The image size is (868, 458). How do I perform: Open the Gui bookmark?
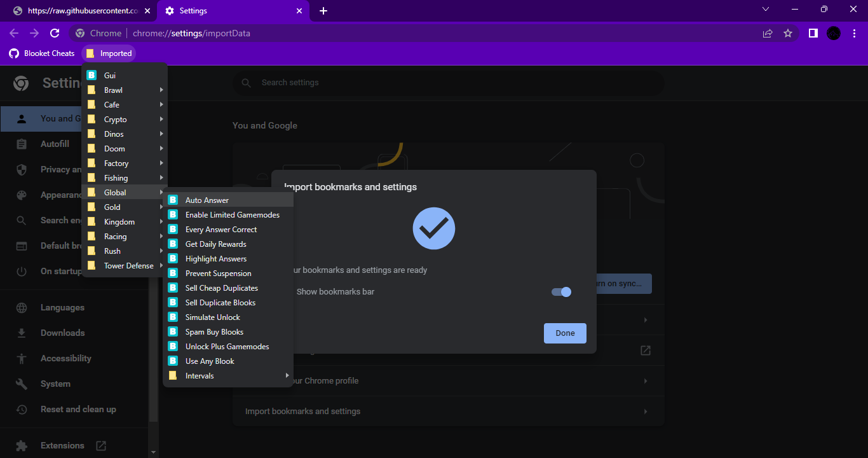click(125, 75)
